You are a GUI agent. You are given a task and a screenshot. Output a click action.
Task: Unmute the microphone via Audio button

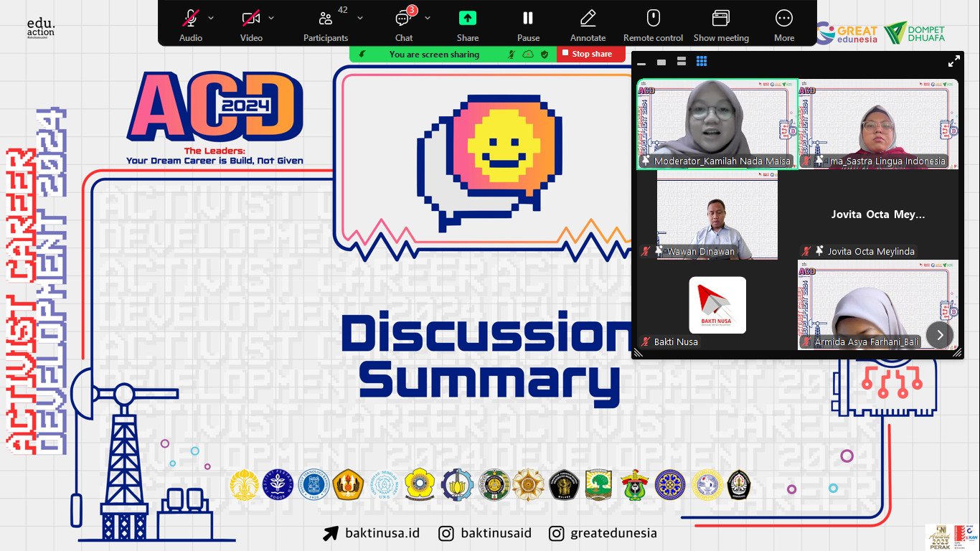pyautogui.click(x=191, y=24)
